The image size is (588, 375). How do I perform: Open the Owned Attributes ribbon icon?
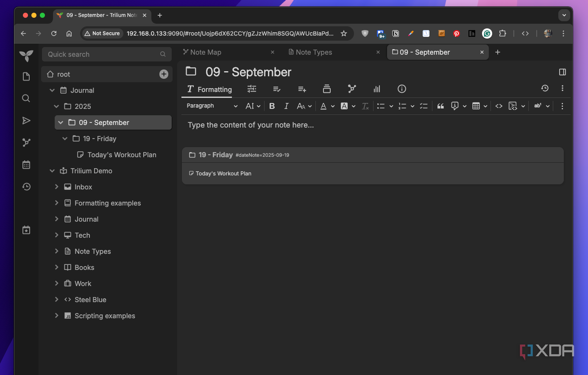point(277,89)
